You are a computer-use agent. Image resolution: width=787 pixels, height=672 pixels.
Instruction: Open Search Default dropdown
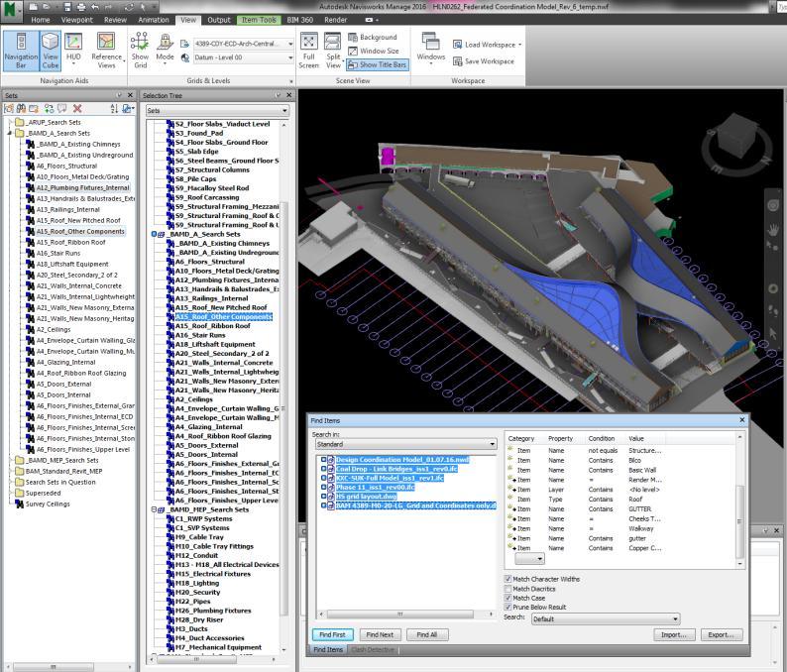(606, 618)
